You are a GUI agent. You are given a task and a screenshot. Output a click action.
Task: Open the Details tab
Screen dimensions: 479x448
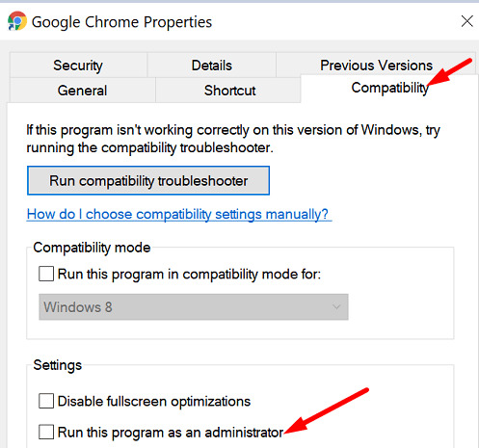[x=211, y=66]
